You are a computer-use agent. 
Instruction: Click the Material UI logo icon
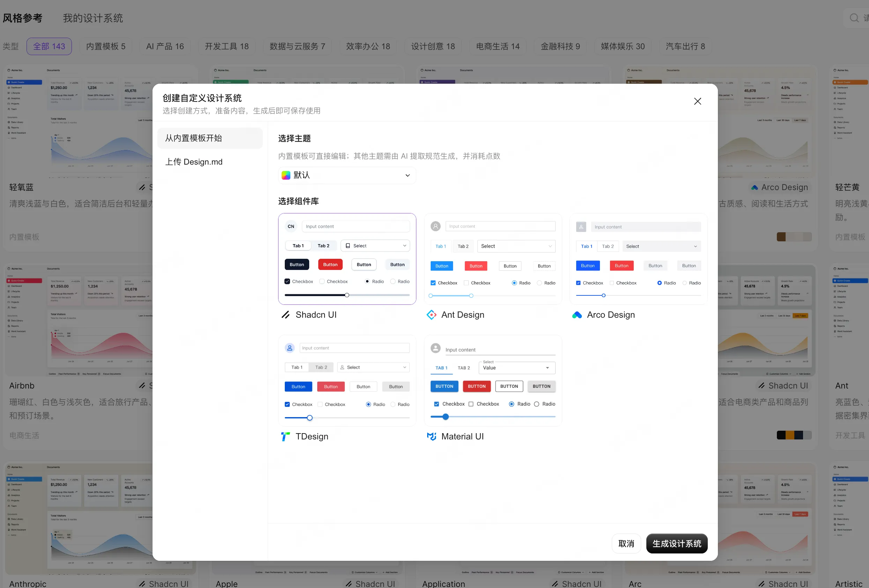pos(431,436)
